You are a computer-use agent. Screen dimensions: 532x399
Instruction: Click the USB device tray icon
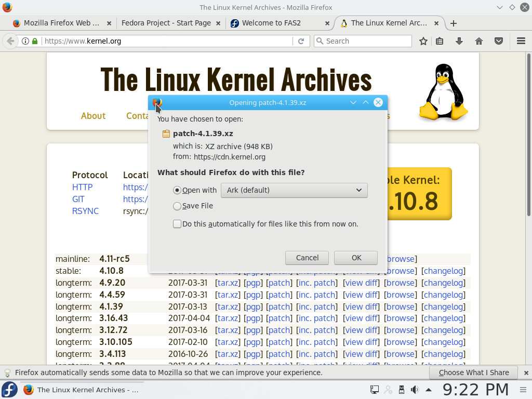coord(402,390)
